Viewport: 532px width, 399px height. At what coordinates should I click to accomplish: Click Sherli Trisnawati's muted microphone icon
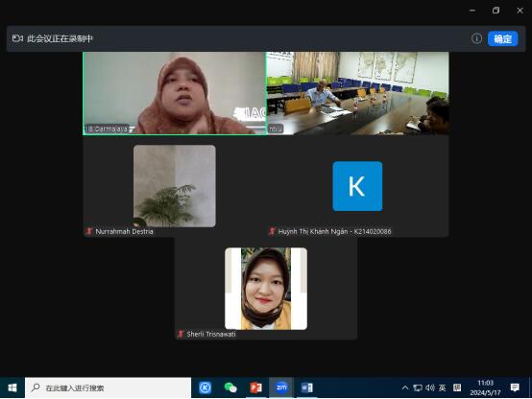click(x=181, y=334)
